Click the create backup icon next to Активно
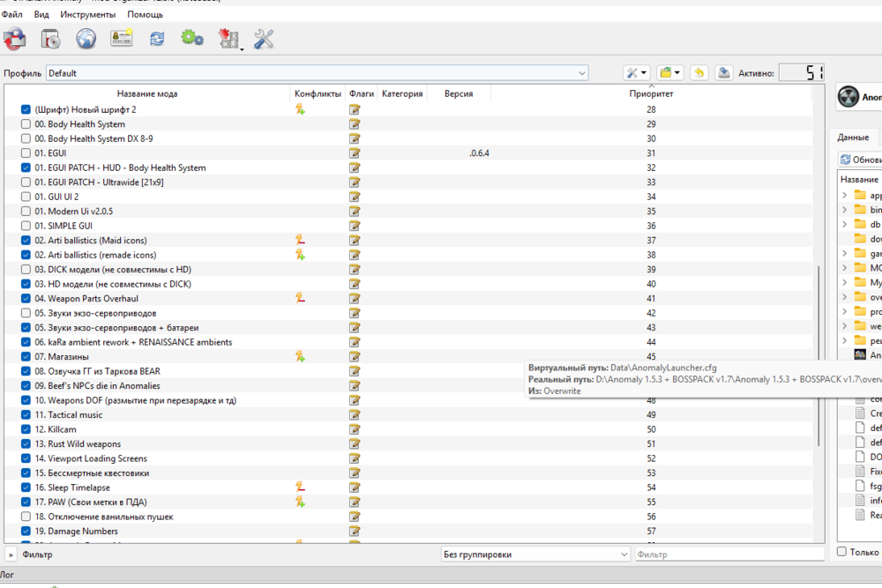Image resolution: width=882 pixels, height=588 pixels. coord(723,73)
